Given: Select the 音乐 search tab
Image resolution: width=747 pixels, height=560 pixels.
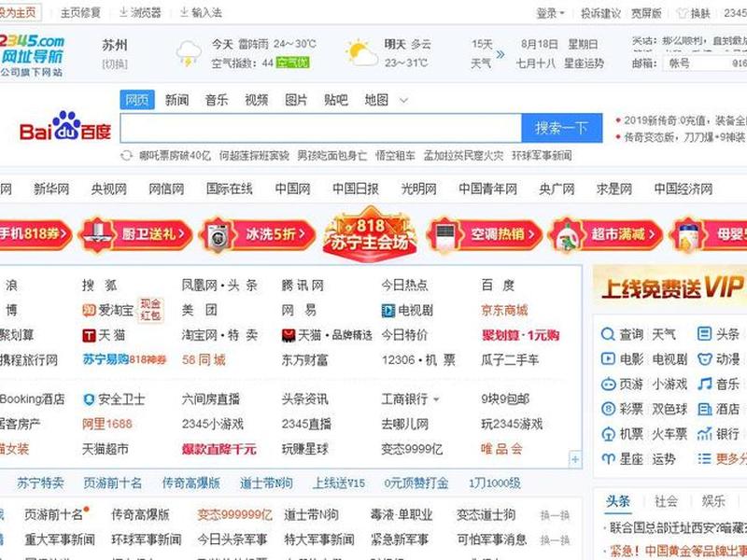Looking at the screenshot, I should coord(217,100).
